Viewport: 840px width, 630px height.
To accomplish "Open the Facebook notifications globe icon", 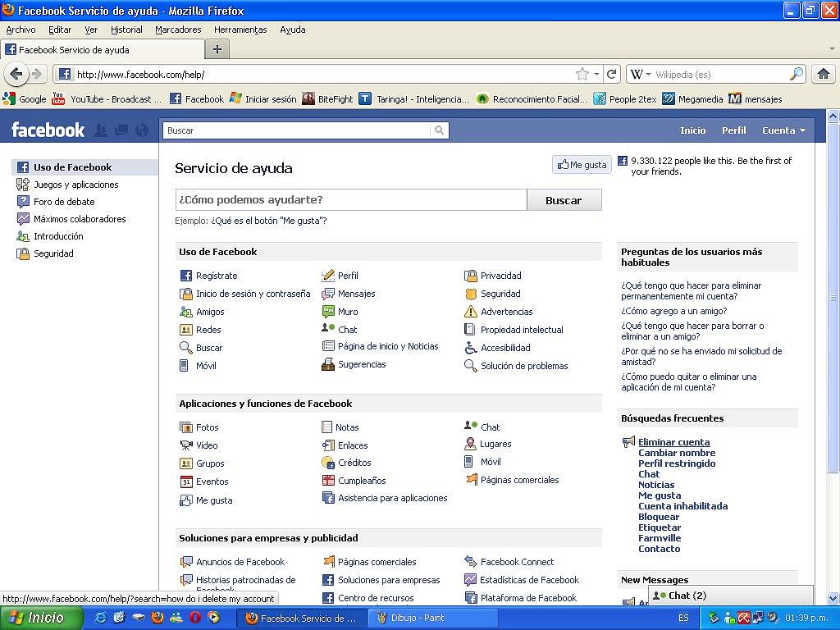I will (x=141, y=130).
